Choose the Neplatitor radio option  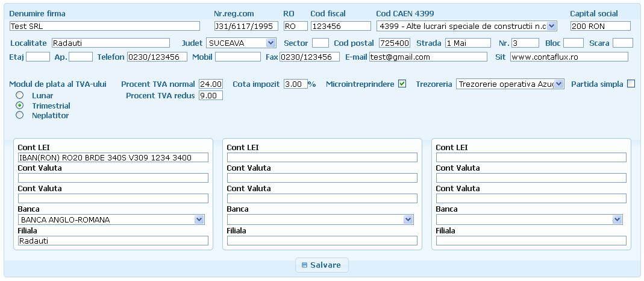click(19, 115)
